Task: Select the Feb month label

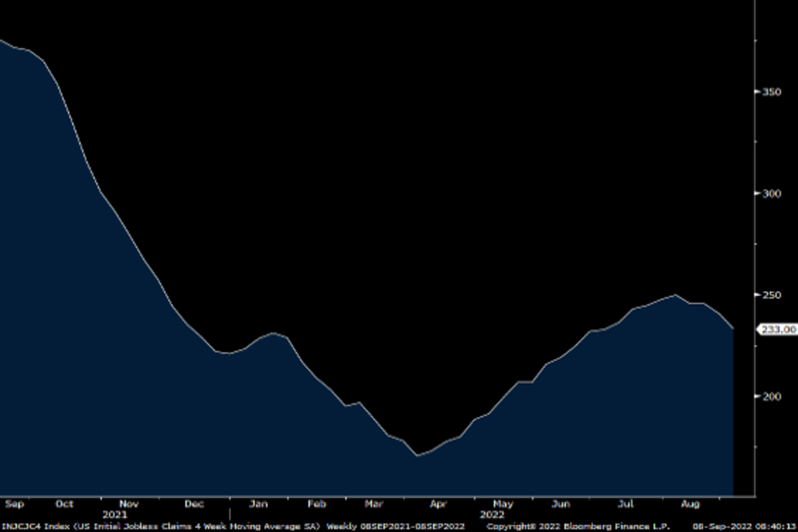Action: [317, 504]
